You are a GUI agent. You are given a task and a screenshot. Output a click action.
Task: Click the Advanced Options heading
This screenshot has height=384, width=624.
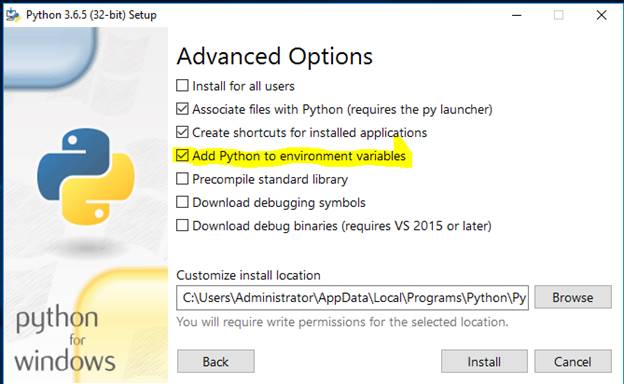pos(275,57)
